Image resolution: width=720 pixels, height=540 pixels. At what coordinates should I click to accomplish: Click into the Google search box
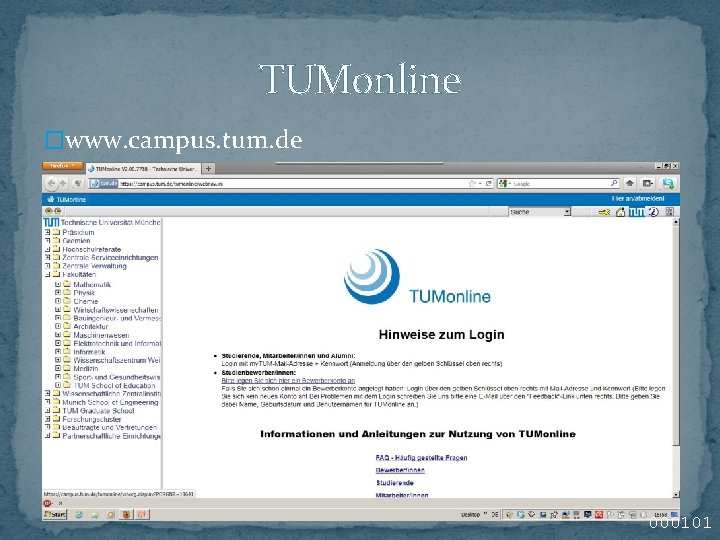pos(560,184)
